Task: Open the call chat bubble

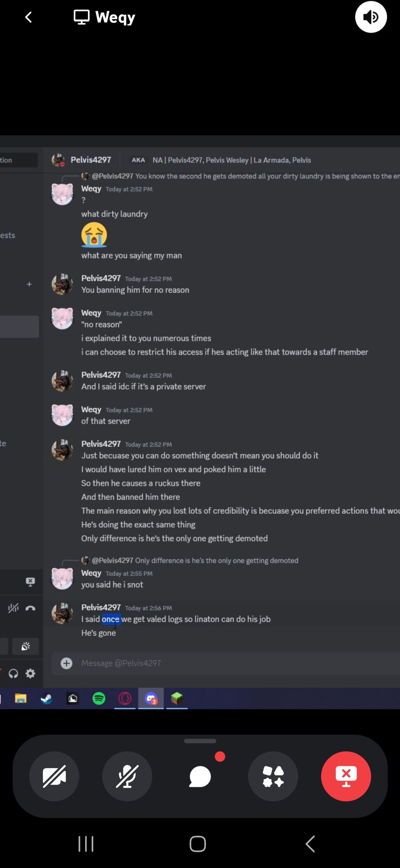Action: (200, 776)
